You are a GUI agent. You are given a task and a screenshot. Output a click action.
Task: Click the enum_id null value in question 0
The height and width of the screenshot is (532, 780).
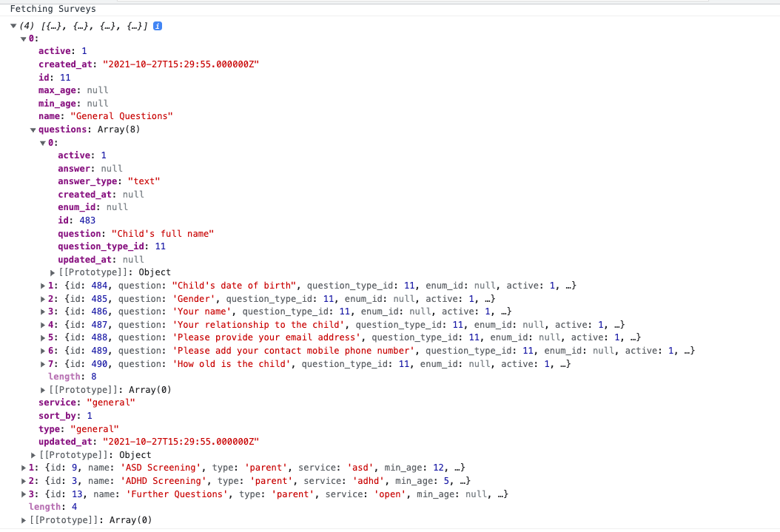click(117, 207)
